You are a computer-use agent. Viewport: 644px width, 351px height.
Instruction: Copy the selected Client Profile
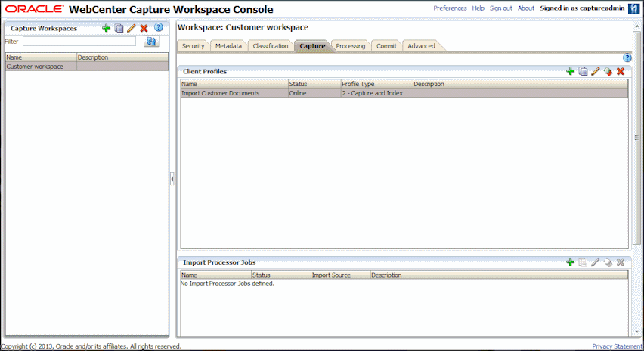point(583,71)
